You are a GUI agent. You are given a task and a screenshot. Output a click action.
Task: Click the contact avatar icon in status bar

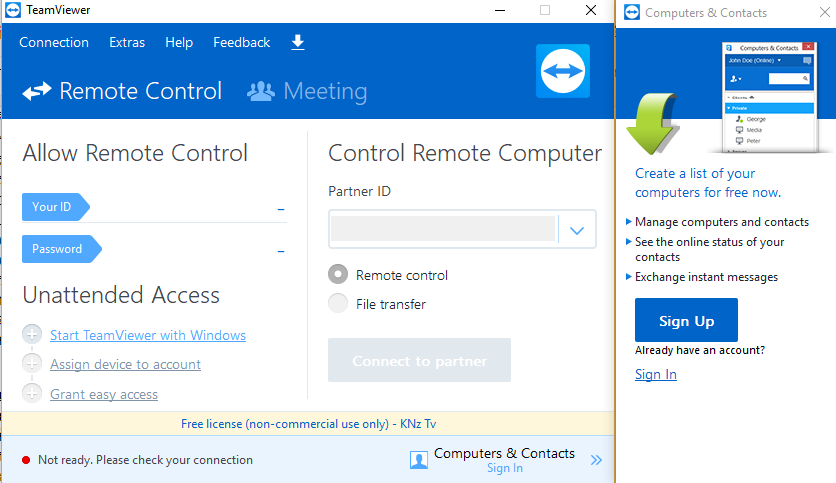coord(419,460)
